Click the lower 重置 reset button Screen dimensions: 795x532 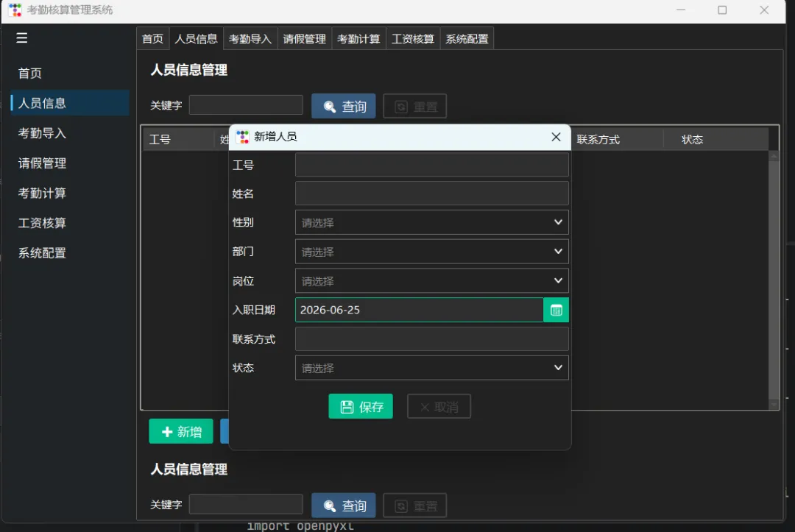click(x=415, y=506)
